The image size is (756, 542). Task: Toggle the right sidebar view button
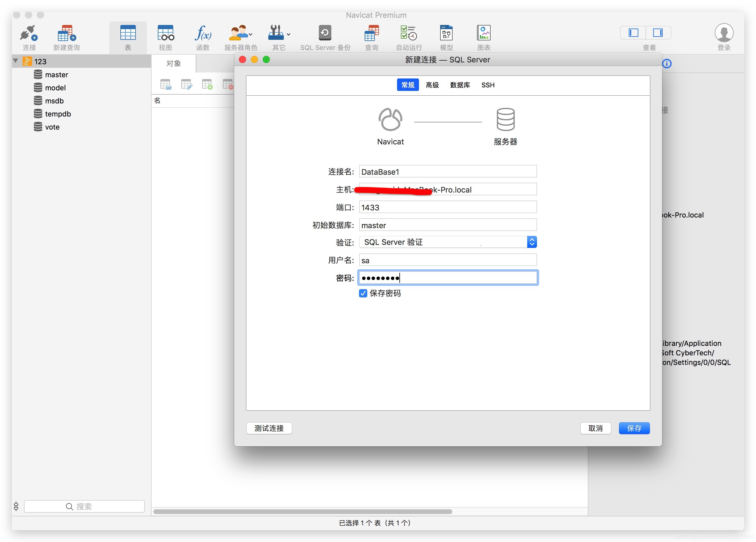coord(658,33)
